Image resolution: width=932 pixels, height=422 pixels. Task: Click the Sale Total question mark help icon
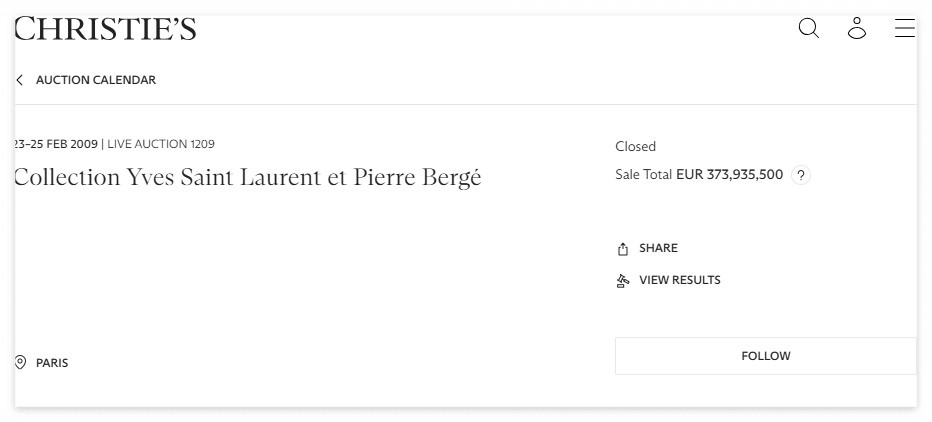(800, 175)
